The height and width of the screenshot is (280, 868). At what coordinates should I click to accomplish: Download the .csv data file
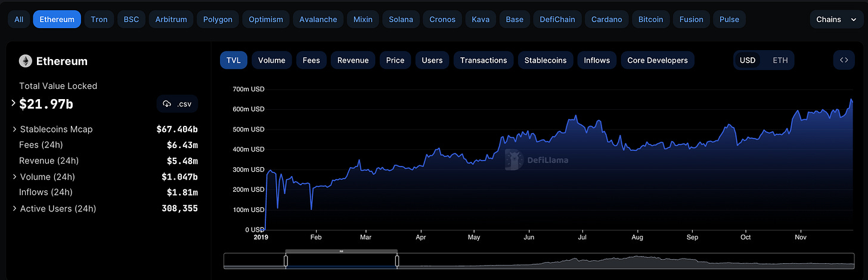(177, 104)
